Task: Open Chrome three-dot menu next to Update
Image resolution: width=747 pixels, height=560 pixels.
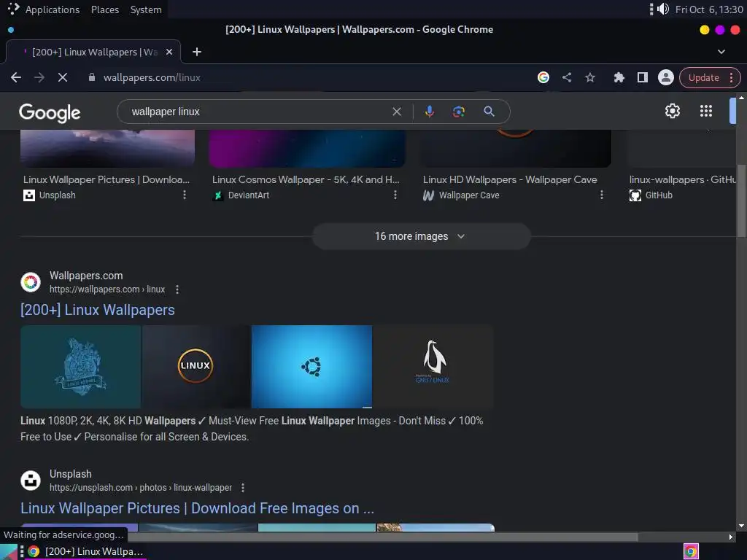Action: pos(731,77)
